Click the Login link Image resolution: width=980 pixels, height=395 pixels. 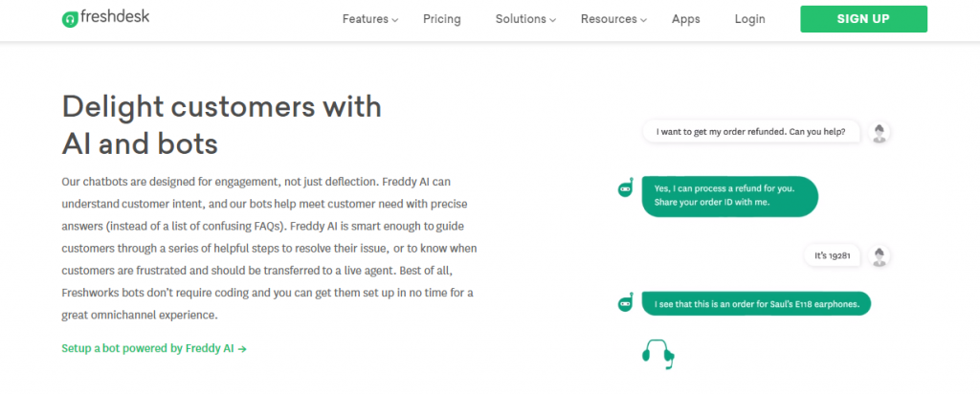[x=750, y=19]
